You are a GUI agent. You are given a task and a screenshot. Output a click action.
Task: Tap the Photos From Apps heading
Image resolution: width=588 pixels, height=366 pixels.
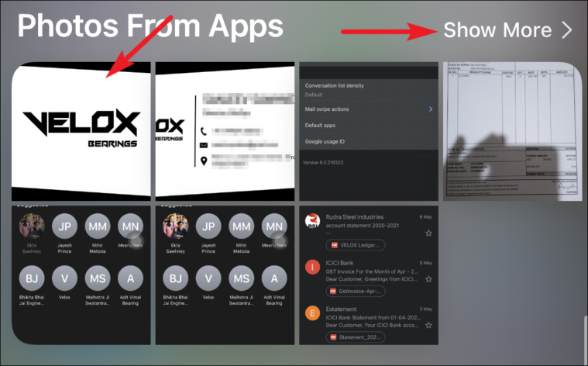click(150, 26)
